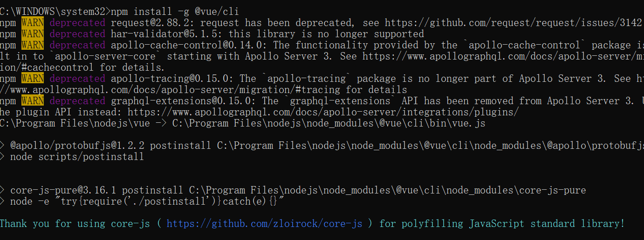Viewport: 644px width, 240px height.
Task: Click the node scripts/postinstall line
Action: tap(77, 157)
